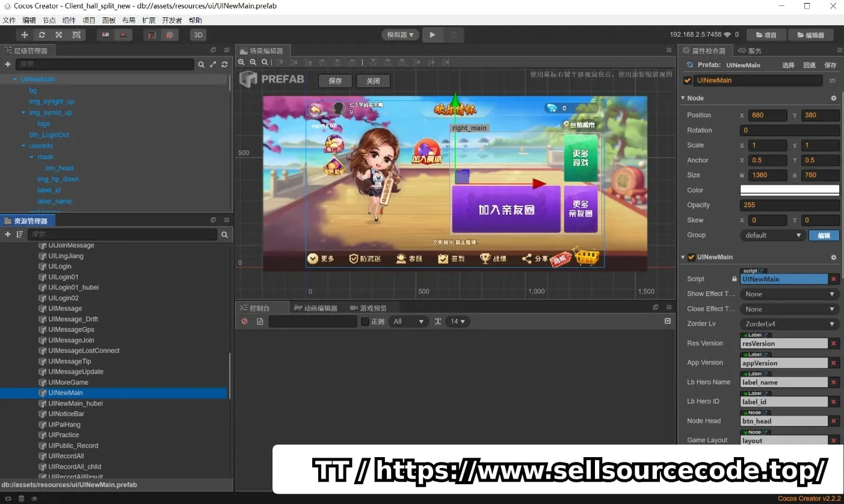Click the asset search magnifier icon
The image size is (844, 504).
click(224, 235)
